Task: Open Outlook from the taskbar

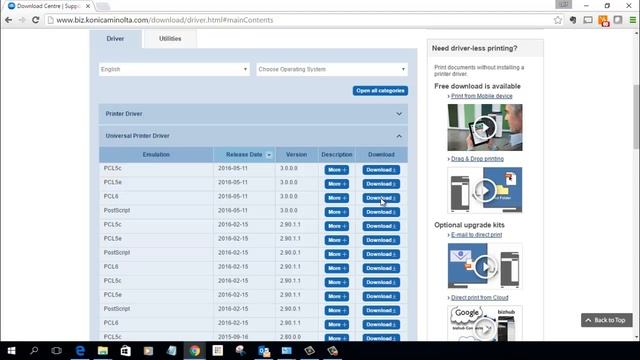Action: pos(264,351)
